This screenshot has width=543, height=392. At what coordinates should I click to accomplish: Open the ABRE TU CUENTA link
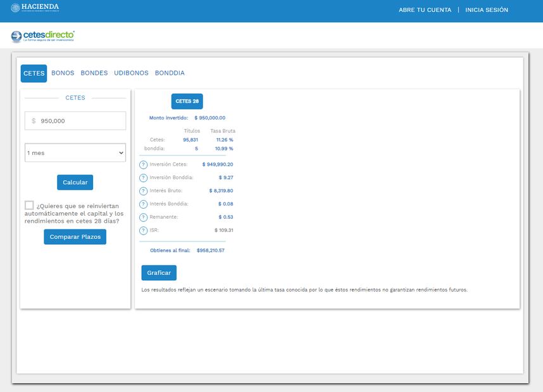(x=425, y=10)
